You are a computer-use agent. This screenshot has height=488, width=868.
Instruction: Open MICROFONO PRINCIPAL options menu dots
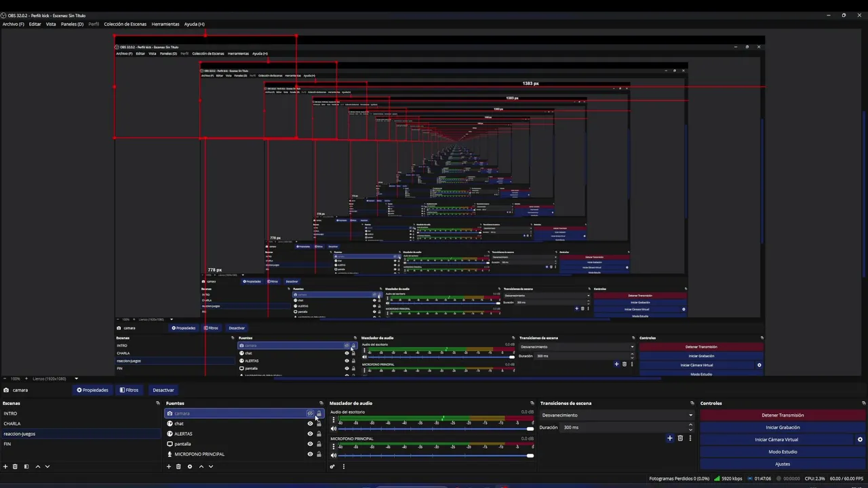click(333, 447)
